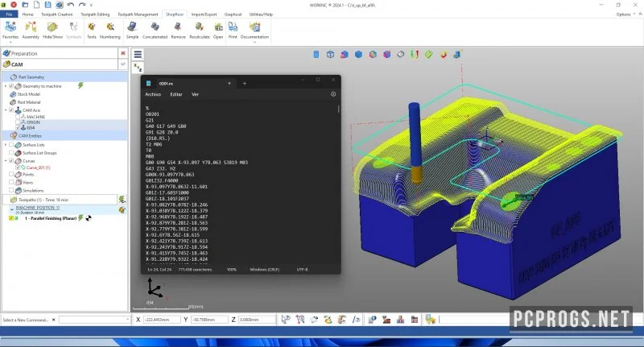Click the blue cylinder view toolbar icon
This screenshot has height=347, width=644.
point(316,54)
